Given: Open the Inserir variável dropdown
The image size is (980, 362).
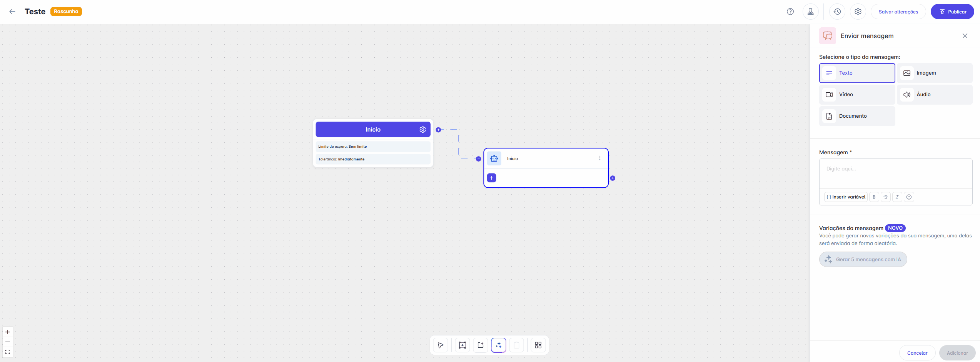Looking at the screenshot, I should click(846, 197).
